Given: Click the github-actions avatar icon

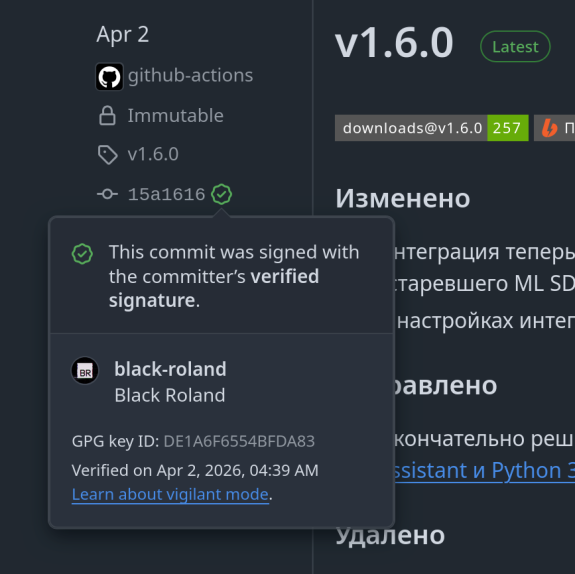Looking at the screenshot, I should pos(109,76).
